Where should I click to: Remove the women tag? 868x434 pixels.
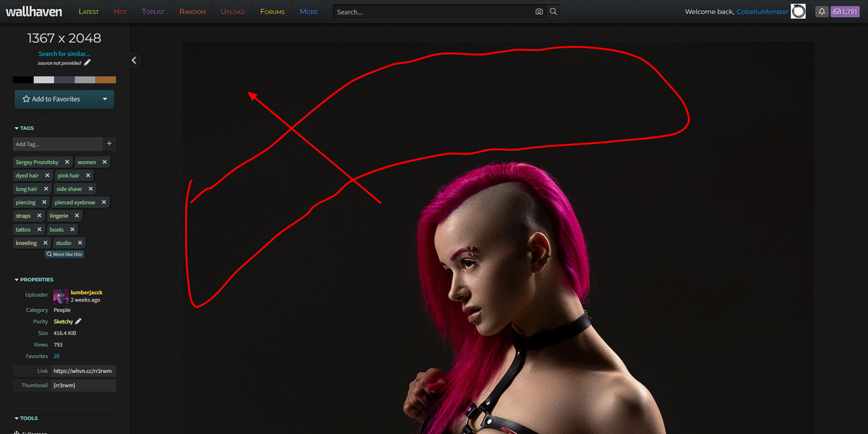(x=104, y=162)
